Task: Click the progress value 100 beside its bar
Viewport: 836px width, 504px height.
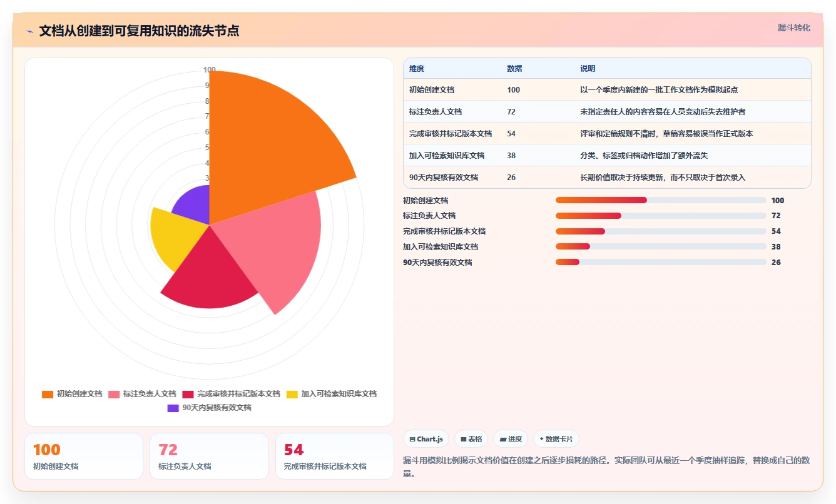Action: click(x=778, y=201)
